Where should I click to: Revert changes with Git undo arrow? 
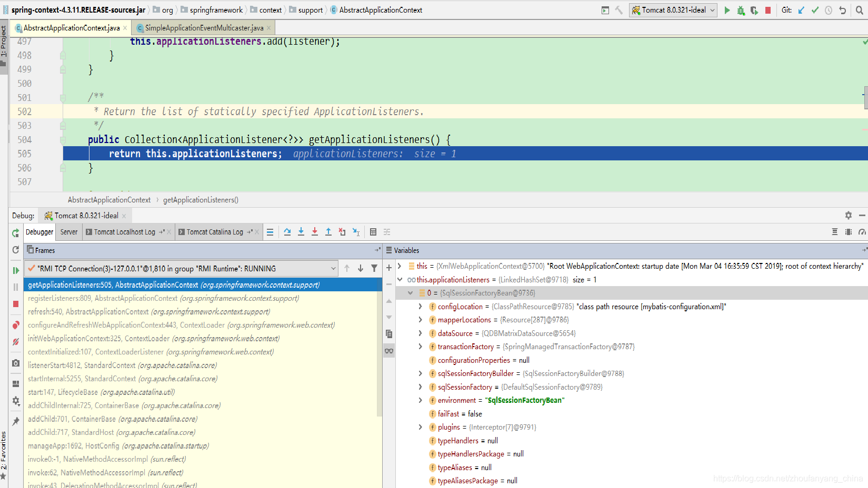click(x=843, y=10)
